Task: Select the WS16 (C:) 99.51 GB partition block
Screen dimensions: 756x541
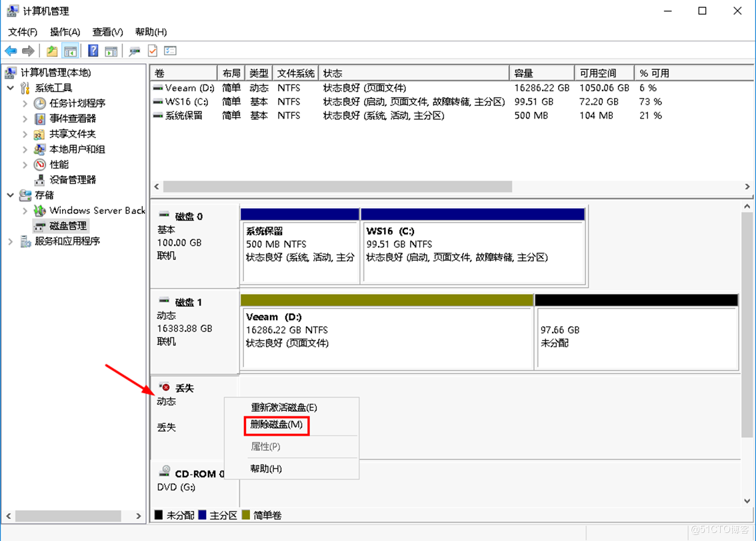Action: (473, 246)
